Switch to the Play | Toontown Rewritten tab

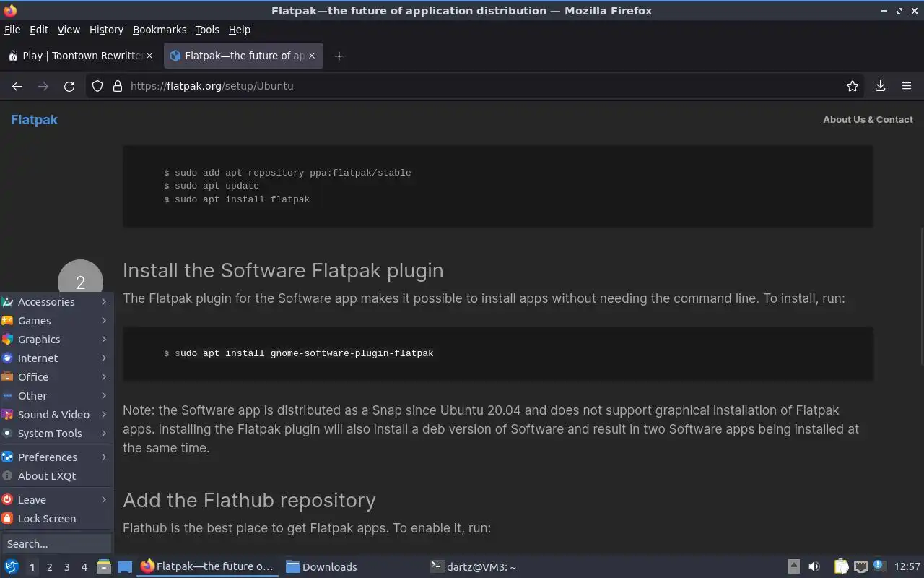80,56
